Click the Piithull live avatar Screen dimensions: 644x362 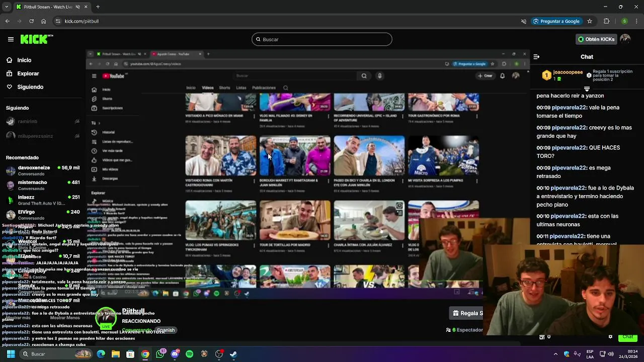coord(106,318)
